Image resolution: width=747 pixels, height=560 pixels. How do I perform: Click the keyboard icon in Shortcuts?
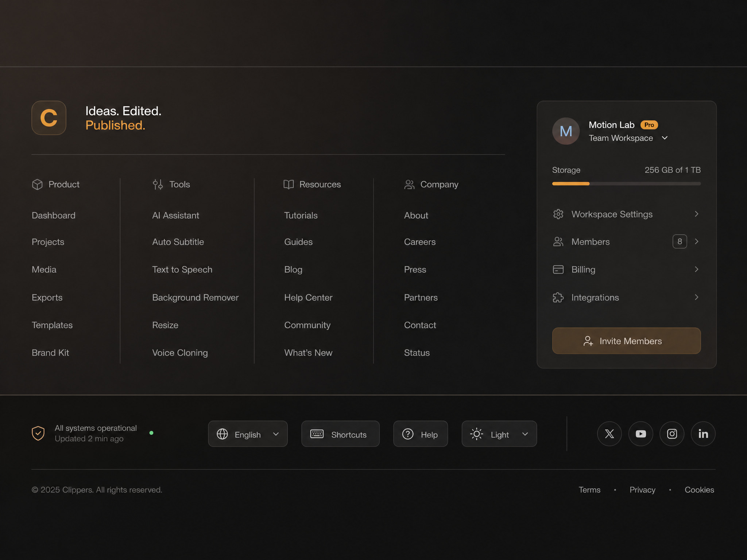(317, 434)
